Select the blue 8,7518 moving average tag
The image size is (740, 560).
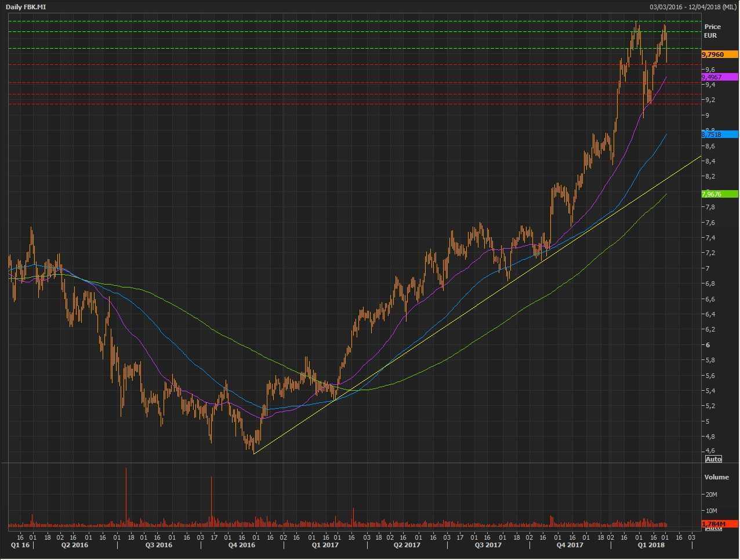click(719, 134)
